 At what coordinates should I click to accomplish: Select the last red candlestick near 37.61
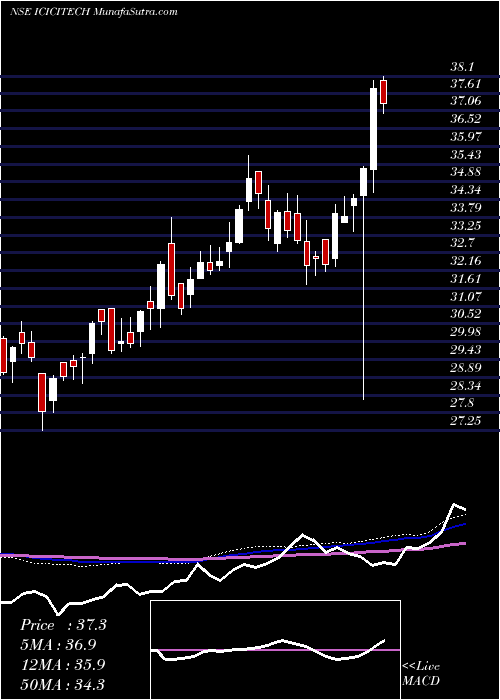383,92
